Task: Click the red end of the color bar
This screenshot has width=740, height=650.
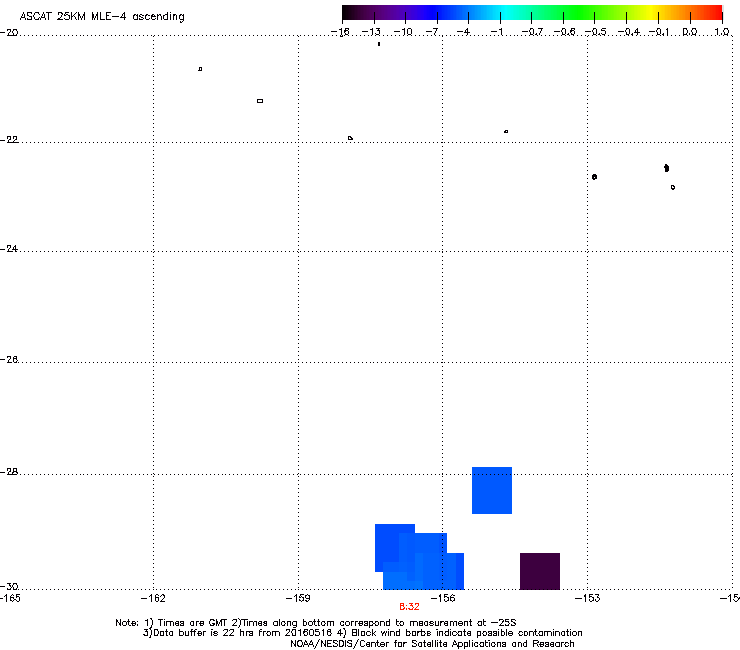Action: 716,13
